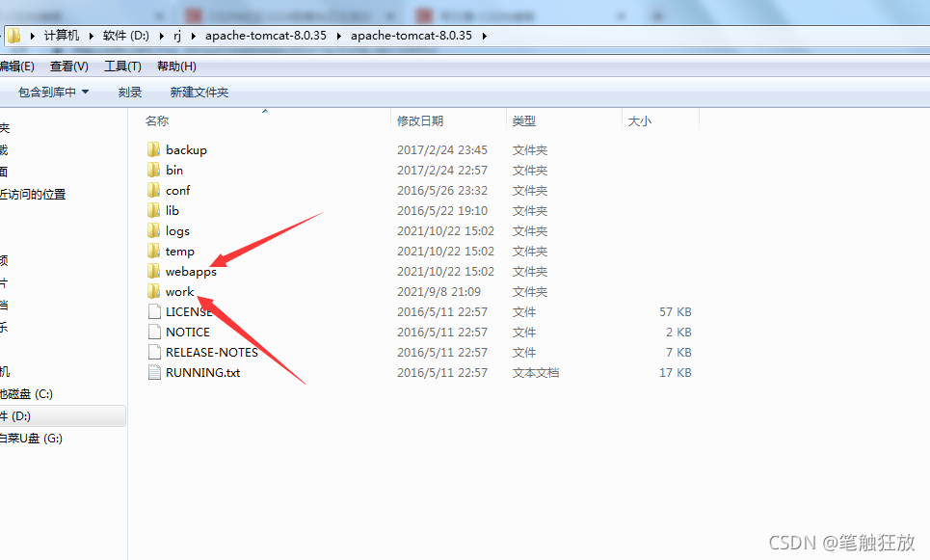Select the webapps folder icon
The image size is (930, 560).
click(153, 271)
